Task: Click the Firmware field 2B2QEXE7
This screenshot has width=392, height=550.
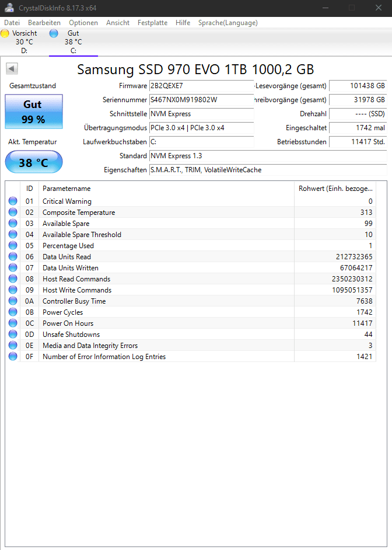Action: coord(201,86)
